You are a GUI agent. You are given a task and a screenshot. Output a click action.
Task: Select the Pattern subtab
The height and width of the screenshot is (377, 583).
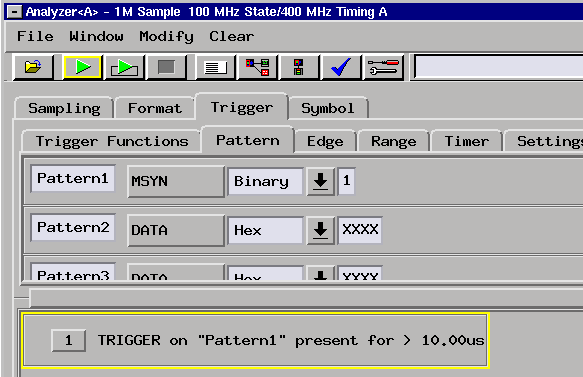(x=248, y=140)
